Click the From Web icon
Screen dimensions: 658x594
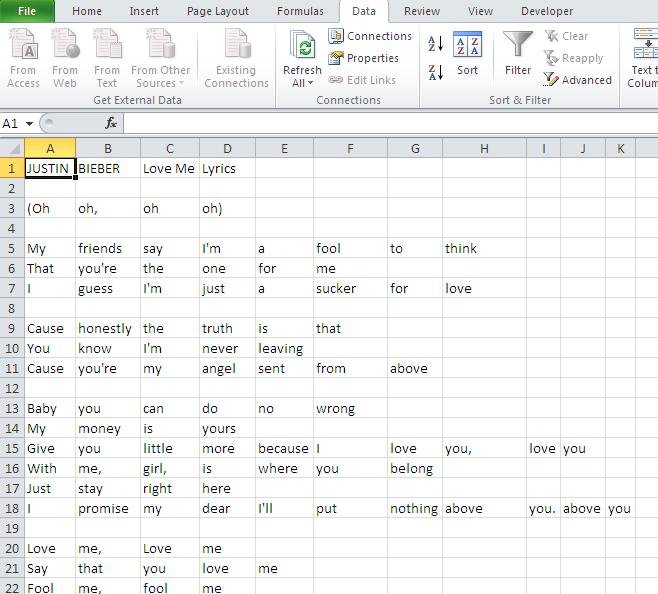pyautogui.click(x=65, y=58)
